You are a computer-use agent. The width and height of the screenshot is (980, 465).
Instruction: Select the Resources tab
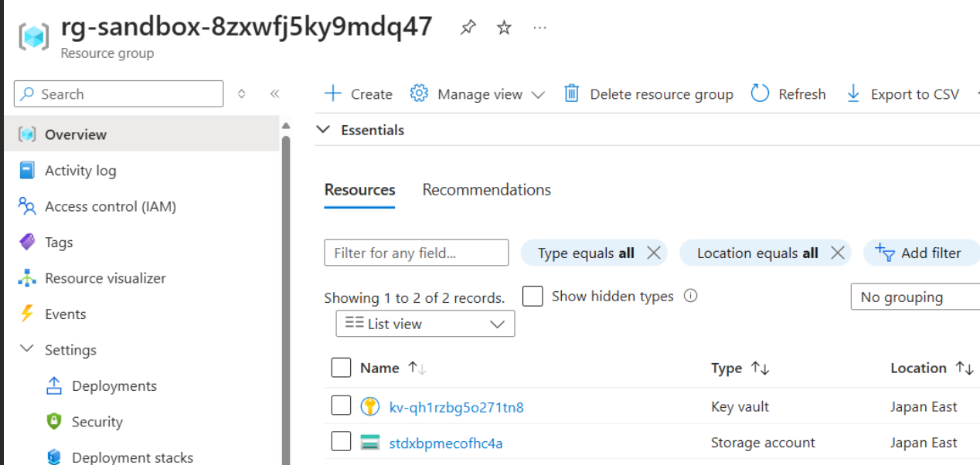pos(359,190)
